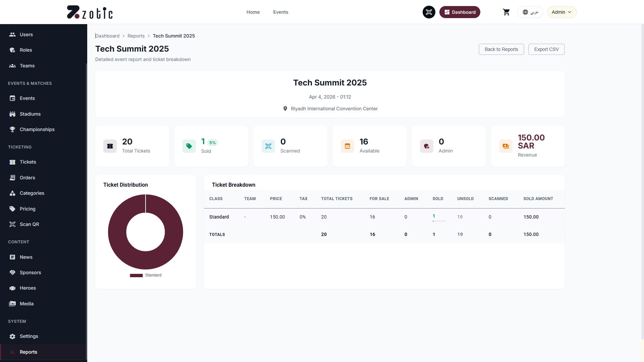Open the shopping cart in the top bar
Viewport: 644px width, 362px height.
click(506, 12)
